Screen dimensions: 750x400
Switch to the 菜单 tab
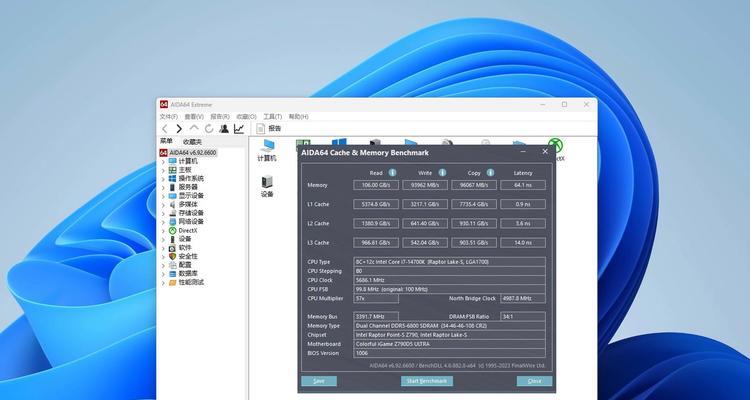point(166,141)
